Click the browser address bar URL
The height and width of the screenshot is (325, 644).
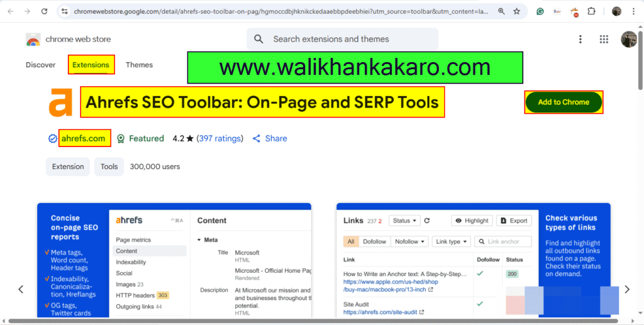click(281, 11)
